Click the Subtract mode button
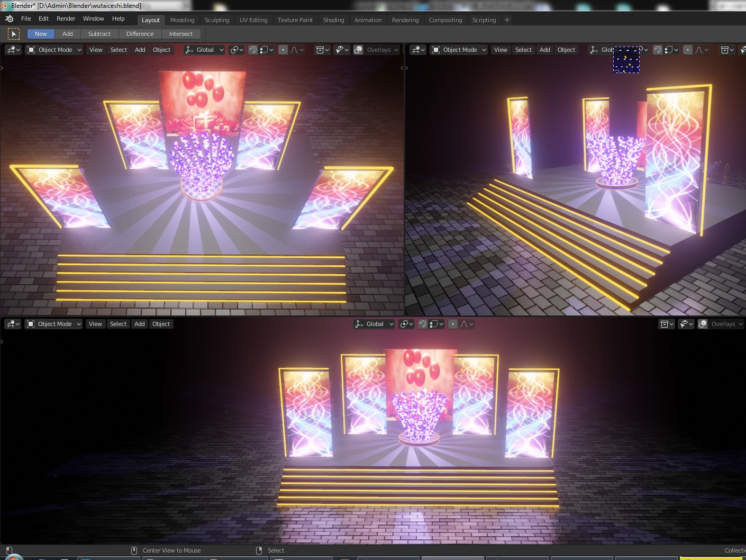Screen dimensions: 746x560 point(99,33)
